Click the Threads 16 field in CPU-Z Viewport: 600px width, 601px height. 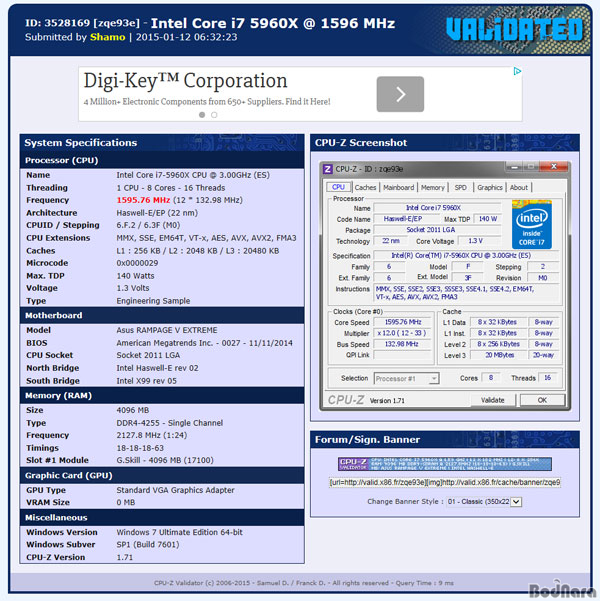point(547,378)
